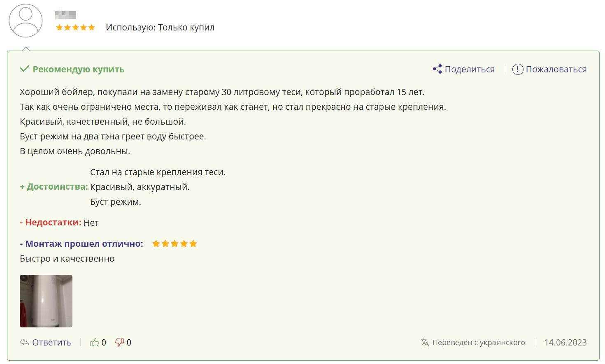
Task: Click the review date 14.06.2023
Action: pyautogui.click(x=565, y=342)
